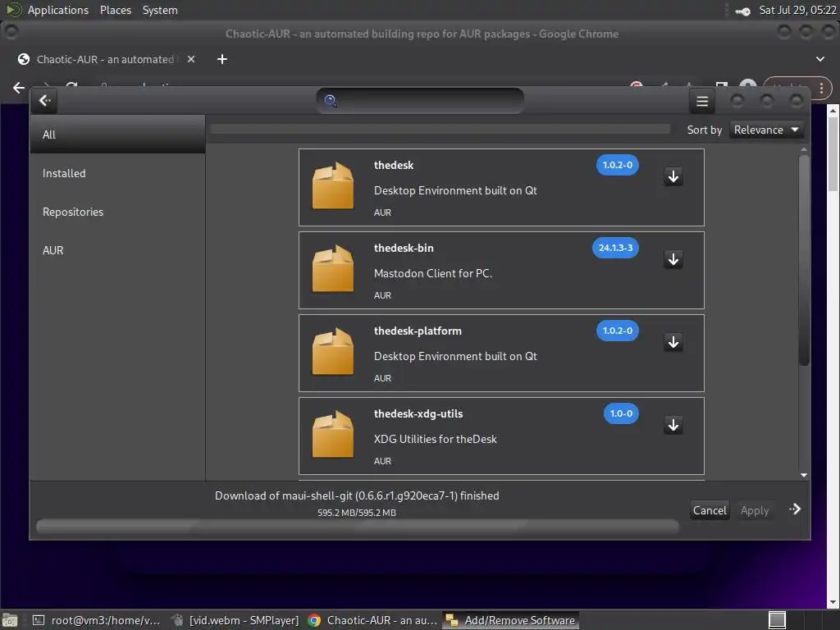Click the description Mastodon Client for PC.

[433, 273]
